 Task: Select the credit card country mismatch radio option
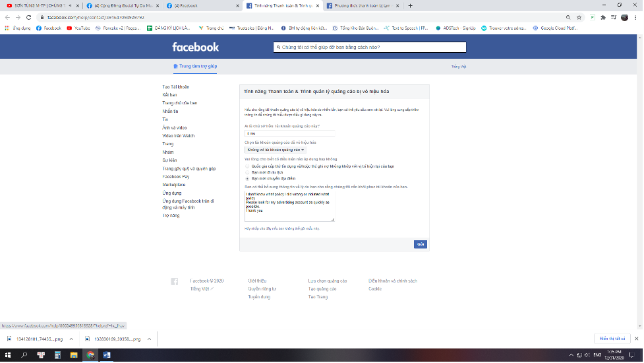tap(247, 166)
